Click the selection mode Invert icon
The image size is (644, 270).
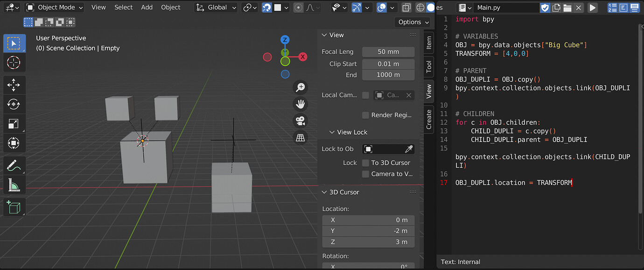(60, 22)
